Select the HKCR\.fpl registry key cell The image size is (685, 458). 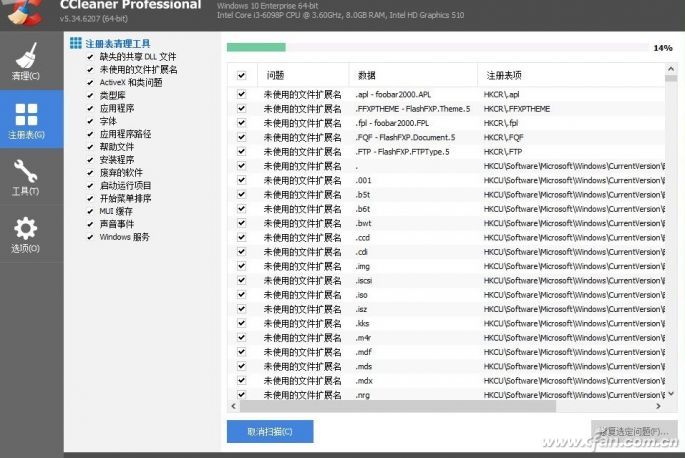(501, 123)
